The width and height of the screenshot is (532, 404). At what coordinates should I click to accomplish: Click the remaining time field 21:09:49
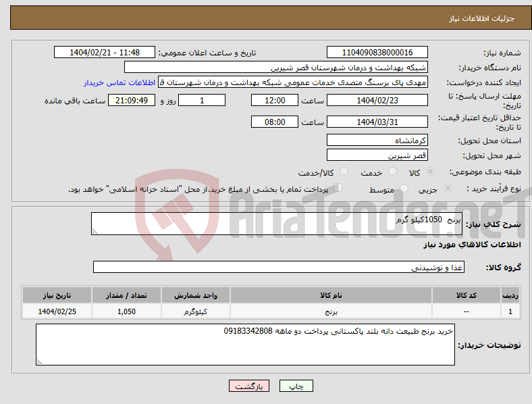point(132,100)
